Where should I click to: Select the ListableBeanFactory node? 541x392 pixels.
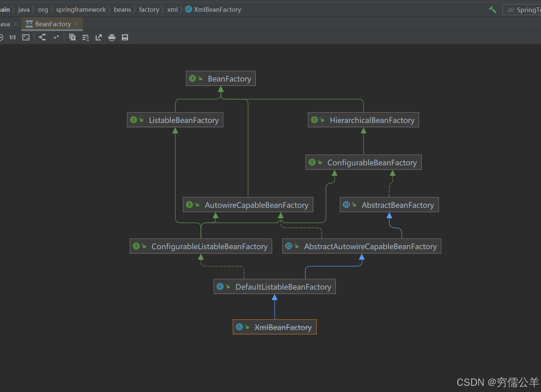click(175, 120)
